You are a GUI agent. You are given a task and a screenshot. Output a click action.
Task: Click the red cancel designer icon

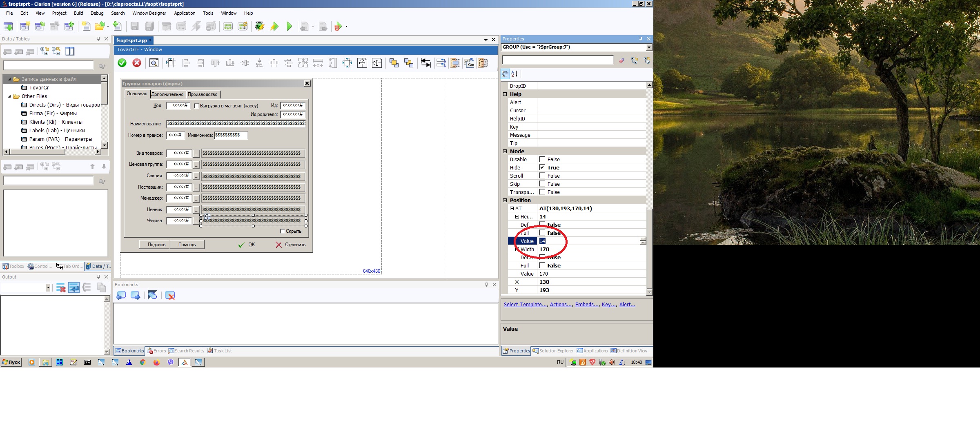[x=137, y=63]
